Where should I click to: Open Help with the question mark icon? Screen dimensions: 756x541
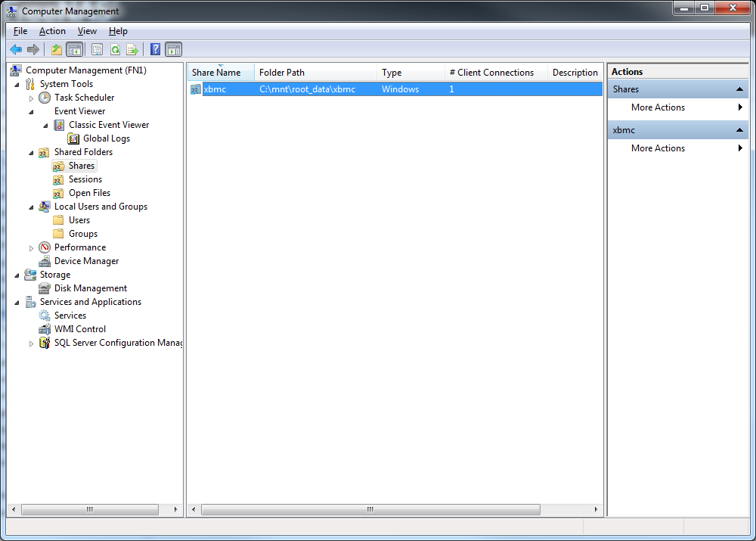pyautogui.click(x=155, y=49)
